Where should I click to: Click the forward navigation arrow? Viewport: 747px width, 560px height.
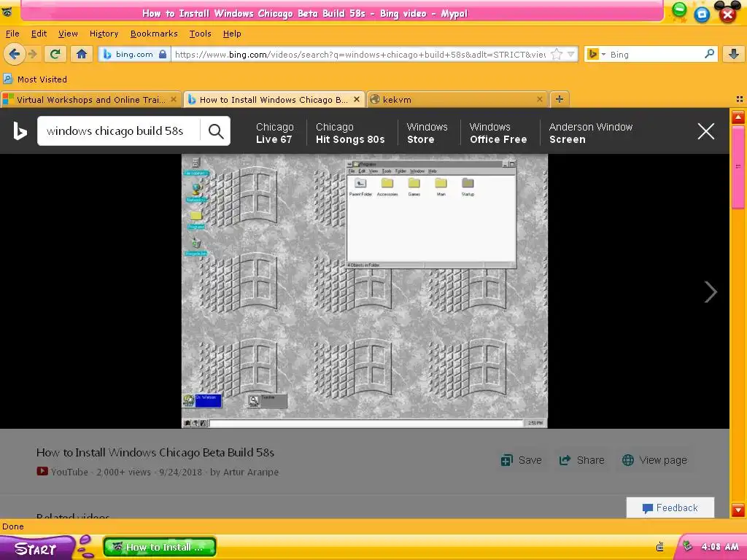[x=32, y=54]
